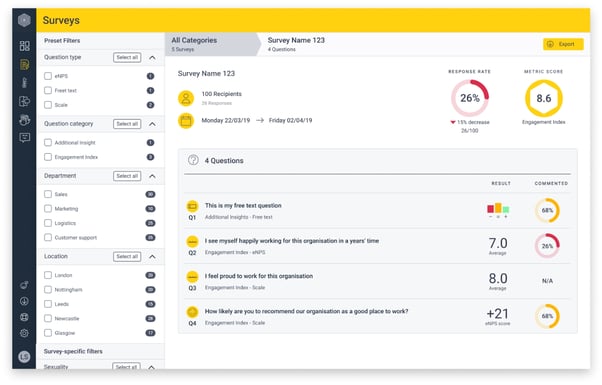
Task: Click Select all for Question category
Action: tap(127, 124)
